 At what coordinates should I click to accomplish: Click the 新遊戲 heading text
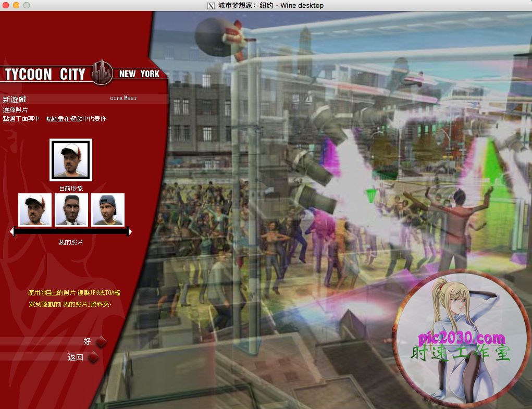pos(14,100)
